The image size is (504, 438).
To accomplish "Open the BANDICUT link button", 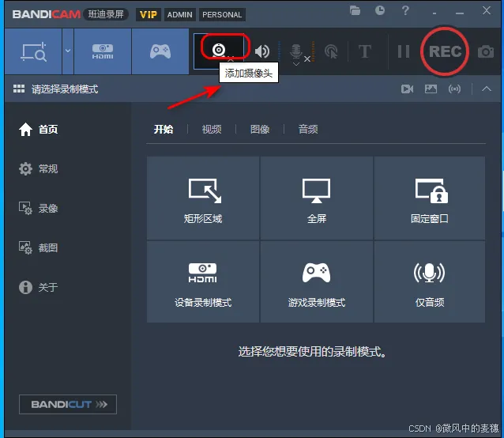I will click(68, 404).
